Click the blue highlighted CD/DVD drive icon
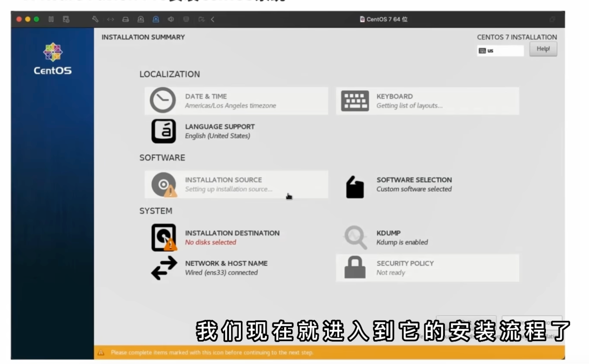589x364 pixels. tap(156, 19)
